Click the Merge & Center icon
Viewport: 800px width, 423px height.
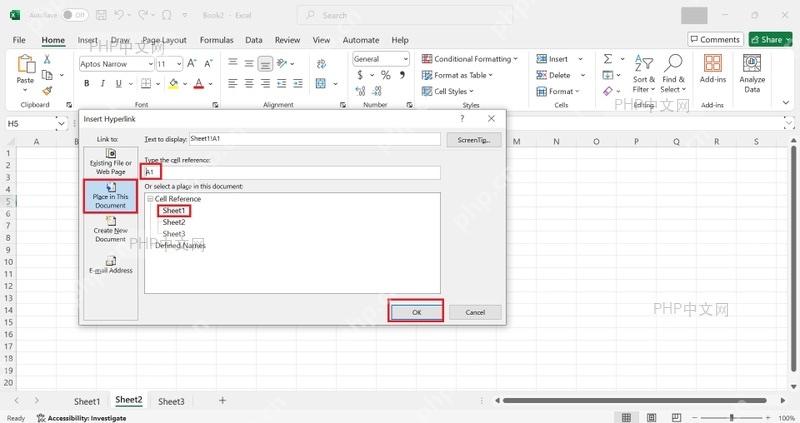[x=320, y=83]
